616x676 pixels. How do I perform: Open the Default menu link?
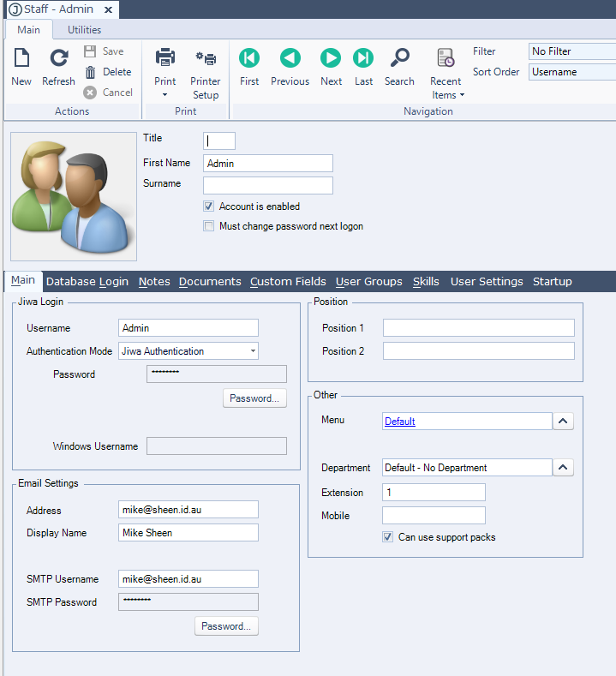coord(400,422)
